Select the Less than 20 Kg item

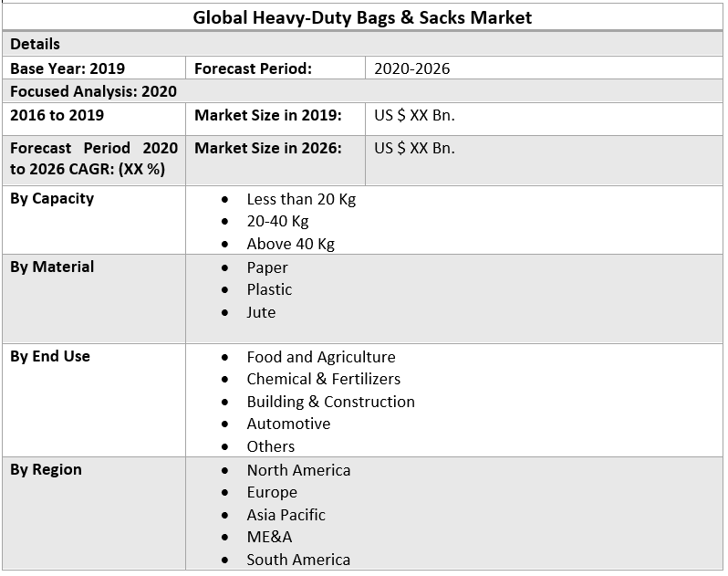click(301, 199)
